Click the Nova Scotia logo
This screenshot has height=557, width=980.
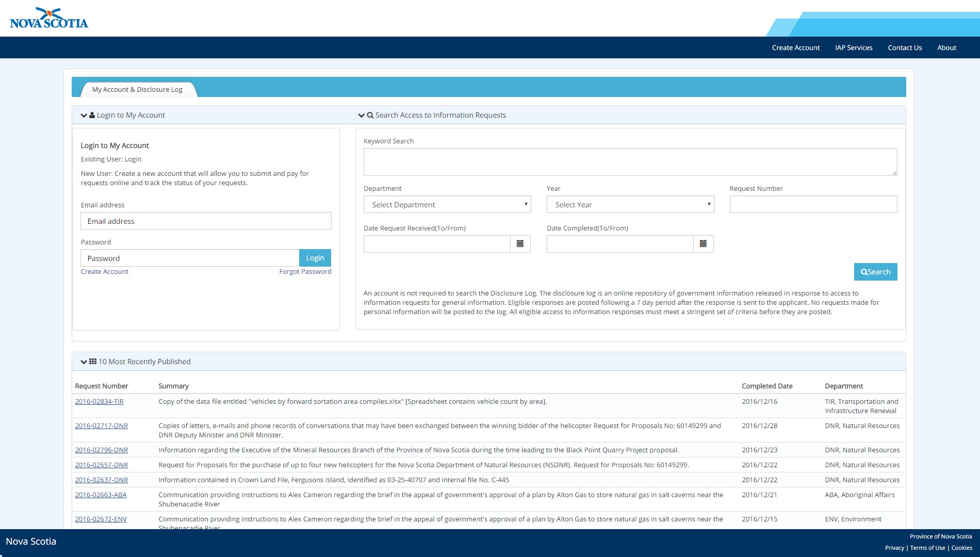tap(49, 19)
